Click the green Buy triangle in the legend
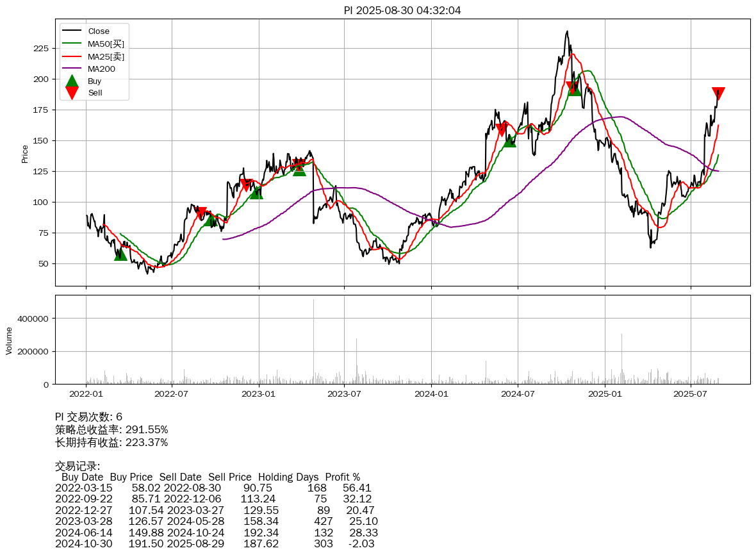The image size is (756, 555). coord(72,81)
